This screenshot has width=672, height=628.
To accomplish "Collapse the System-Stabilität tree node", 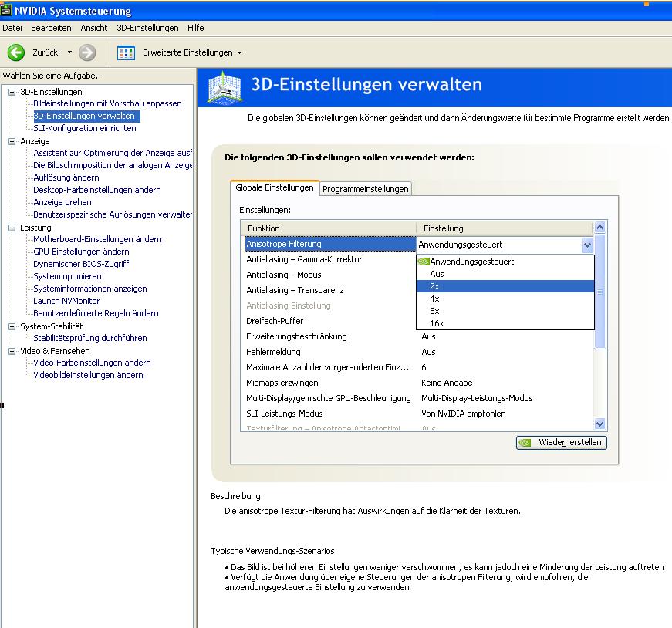I will click(x=12, y=326).
